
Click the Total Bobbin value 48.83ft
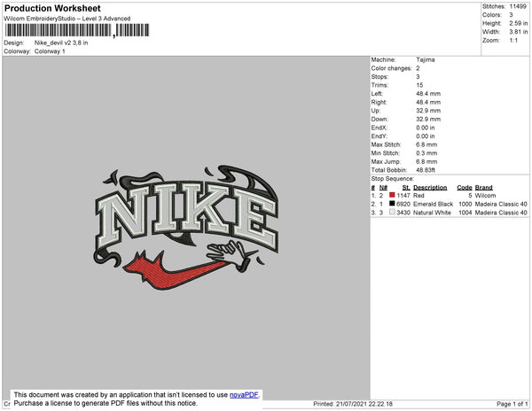(x=426, y=170)
